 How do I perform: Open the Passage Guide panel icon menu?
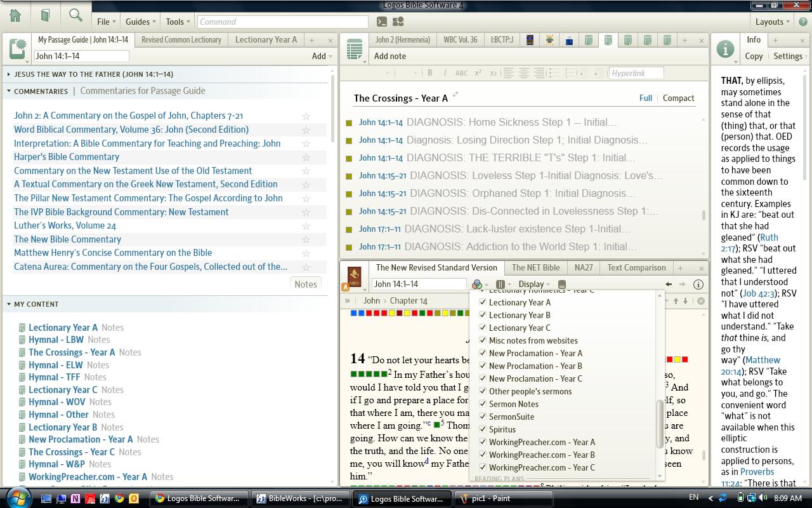point(18,49)
